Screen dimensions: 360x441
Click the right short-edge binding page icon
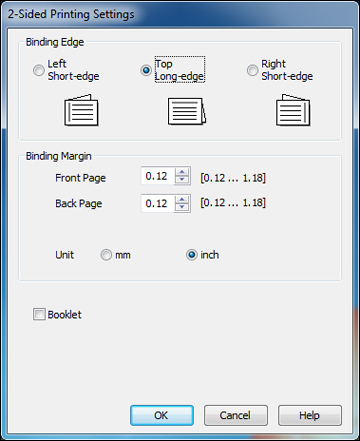pyautogui.click(x=293, y=110)
